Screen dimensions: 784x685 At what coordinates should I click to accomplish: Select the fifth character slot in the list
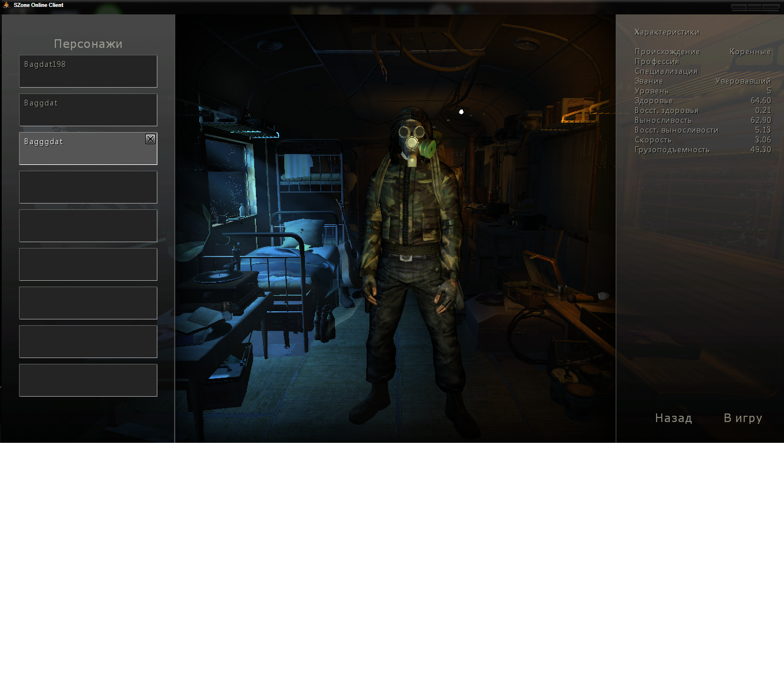point(88,226)
